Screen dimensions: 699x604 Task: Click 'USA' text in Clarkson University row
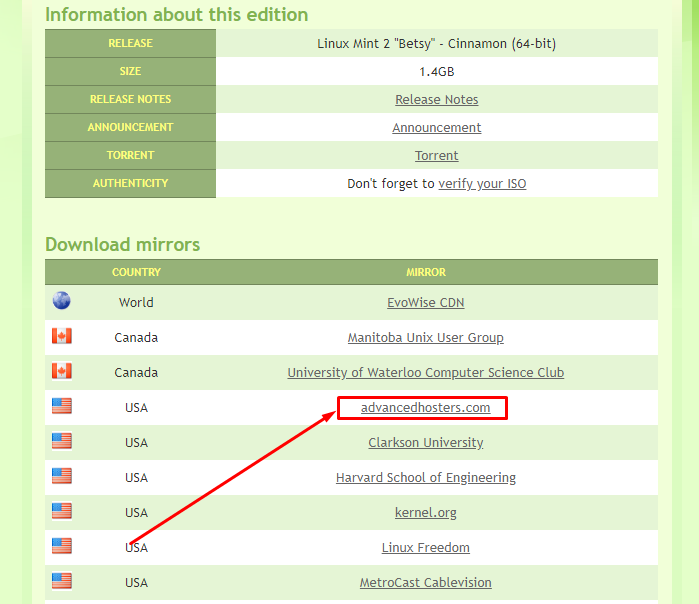[136, 443]
